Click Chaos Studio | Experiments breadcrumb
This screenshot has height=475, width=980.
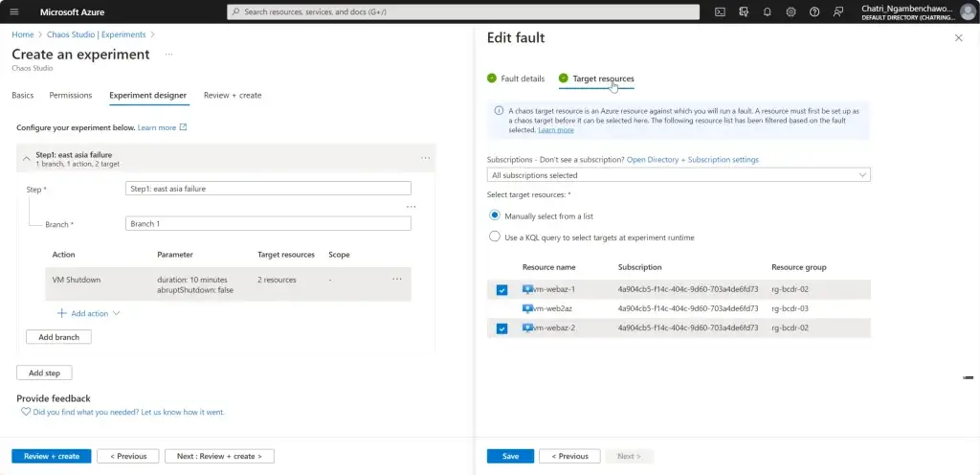(x=97, y=35)
